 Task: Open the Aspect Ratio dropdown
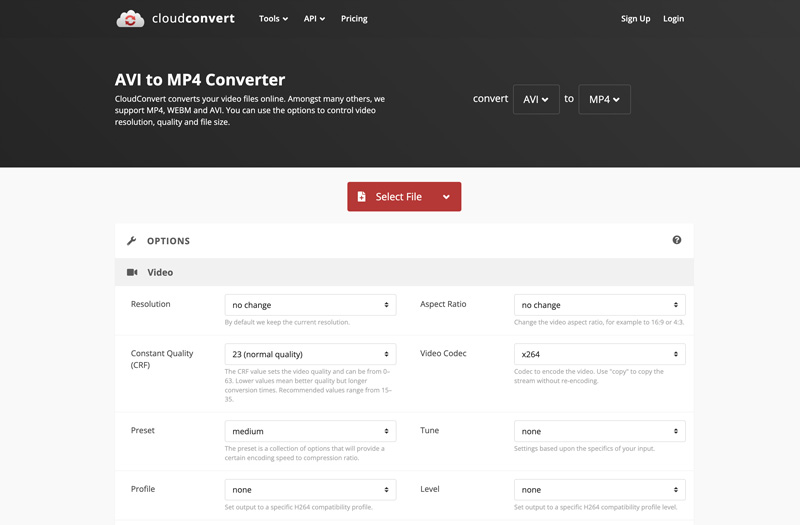tap(599, 305)
